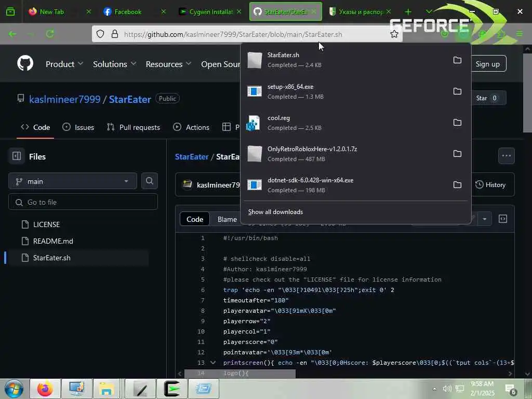532x399 pixels.
Task: List all tabs with chevron
Action: pos(429,12)
